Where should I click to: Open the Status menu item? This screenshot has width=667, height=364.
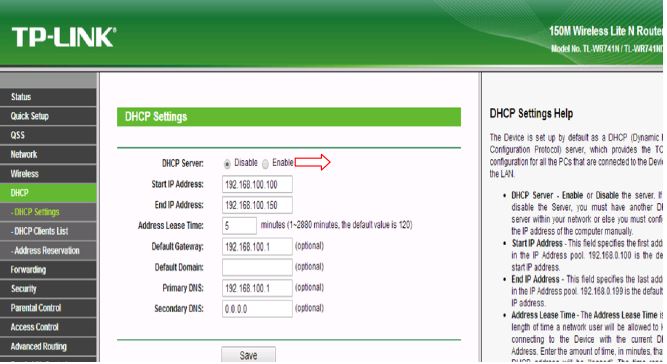pos(48,97)
